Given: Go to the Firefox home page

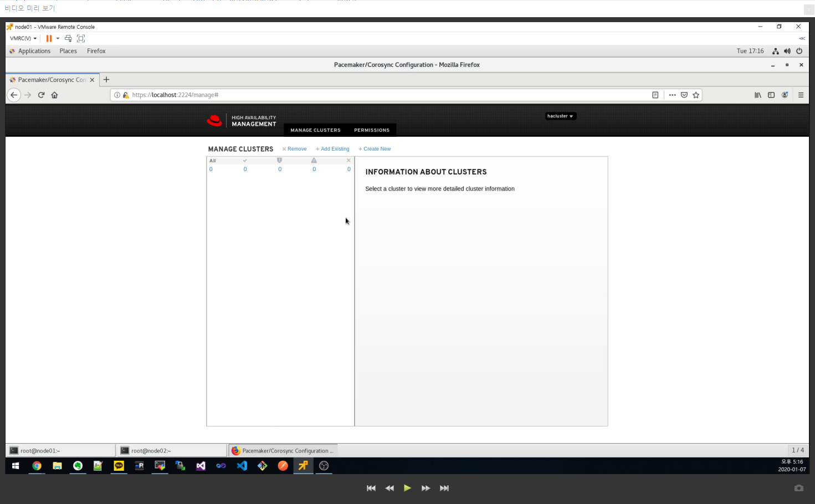Looking at the screenshot, I should (54, 95).
